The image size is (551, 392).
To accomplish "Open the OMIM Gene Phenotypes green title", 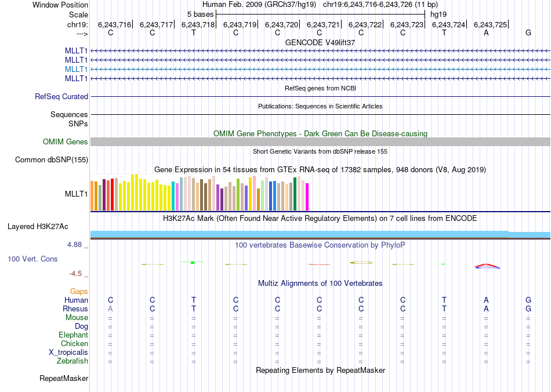I will click(320, 134).
